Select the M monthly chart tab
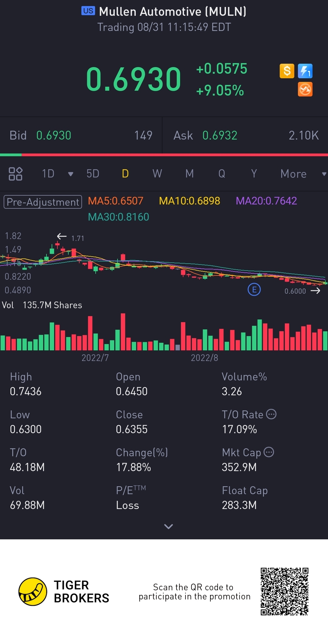 190,174
